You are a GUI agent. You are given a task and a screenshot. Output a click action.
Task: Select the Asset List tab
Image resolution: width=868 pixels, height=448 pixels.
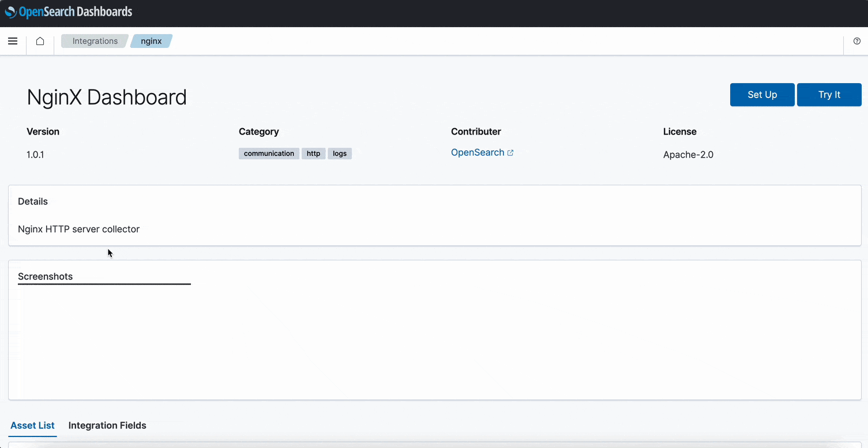32,425
